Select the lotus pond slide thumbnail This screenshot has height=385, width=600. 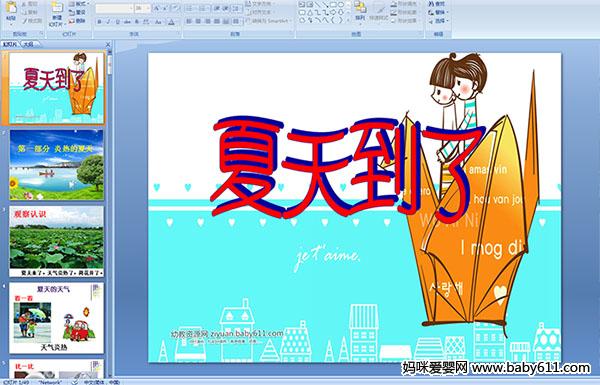point(57,241)
